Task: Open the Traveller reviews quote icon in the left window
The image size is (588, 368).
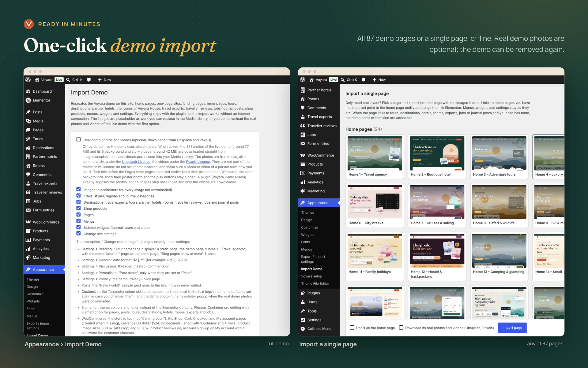Action: click(28, 192)
